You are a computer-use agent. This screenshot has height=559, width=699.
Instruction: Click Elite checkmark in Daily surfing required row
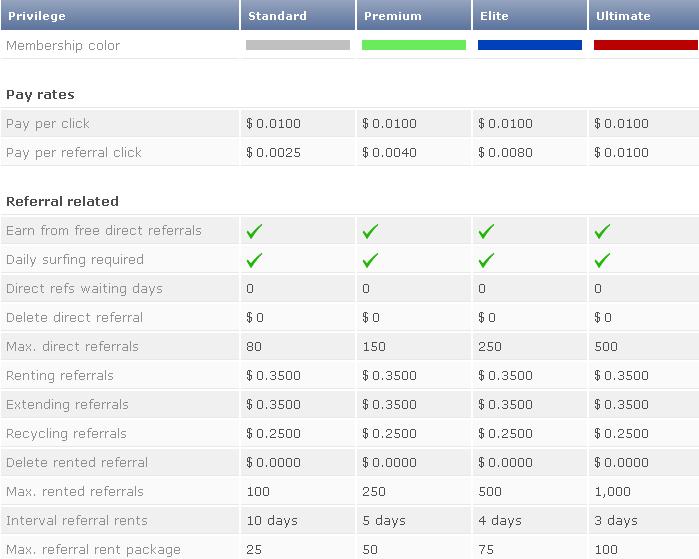coord(486,260)
